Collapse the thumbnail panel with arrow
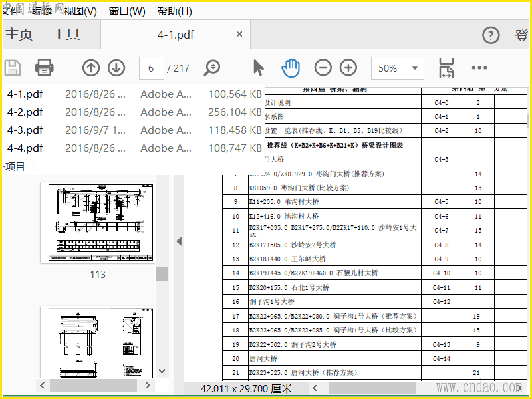532x399 pixels. tap(179, 241)
